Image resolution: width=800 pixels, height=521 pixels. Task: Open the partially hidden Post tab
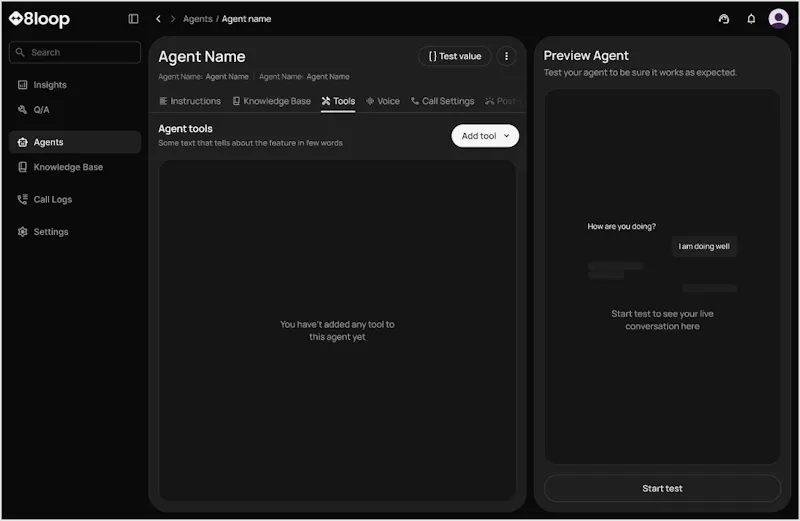502,101
